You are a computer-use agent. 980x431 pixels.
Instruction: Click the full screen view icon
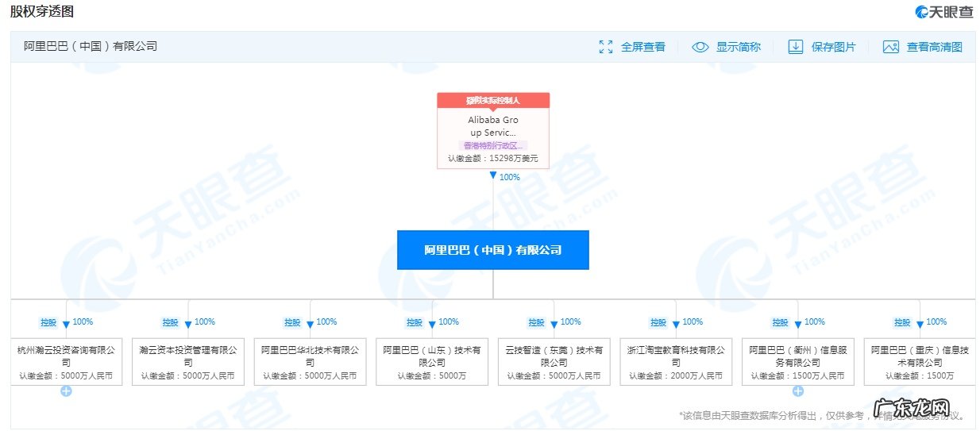pos(606,47)
